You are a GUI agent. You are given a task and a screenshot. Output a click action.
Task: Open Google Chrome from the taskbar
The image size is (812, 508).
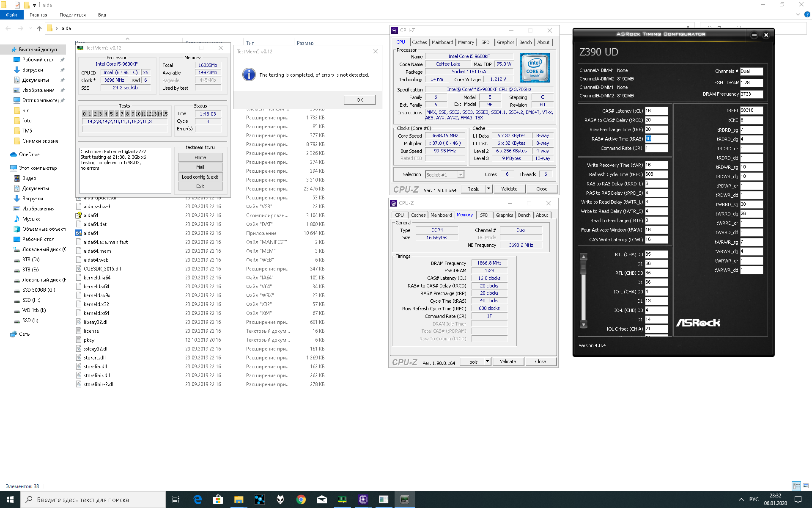301,500
